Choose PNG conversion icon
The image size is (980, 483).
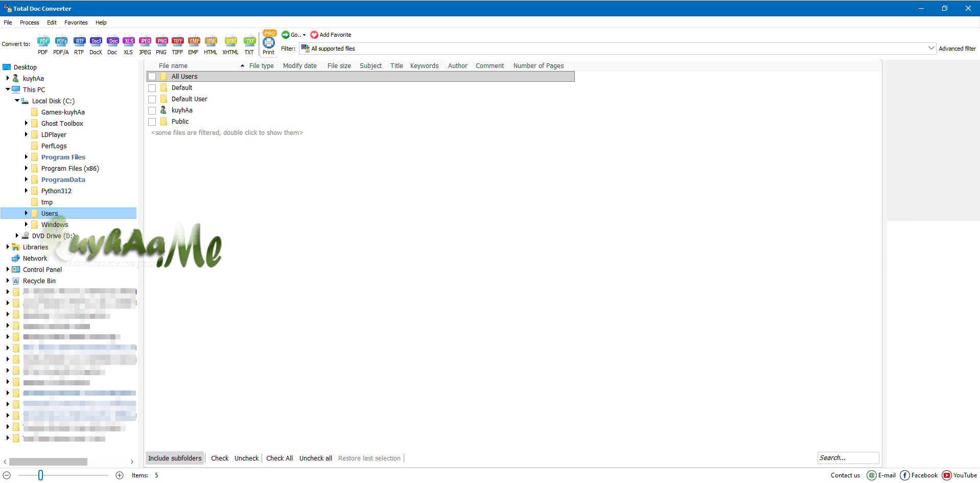(x=161, y=44)
